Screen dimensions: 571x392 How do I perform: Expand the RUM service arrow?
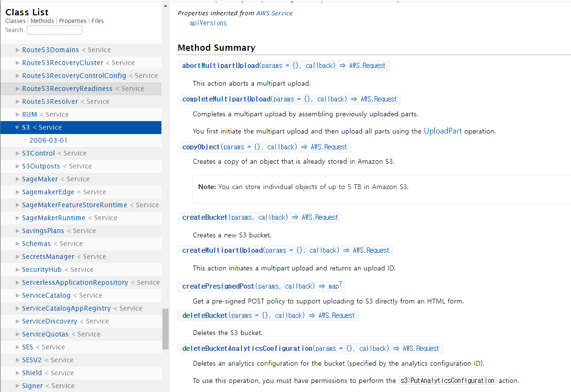[x=17, y=115]
